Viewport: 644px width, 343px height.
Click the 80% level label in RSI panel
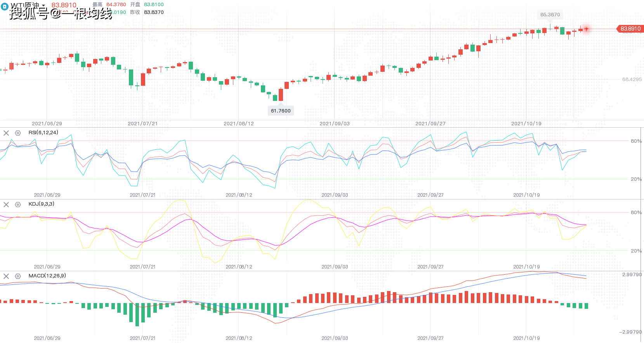[636, 141]
